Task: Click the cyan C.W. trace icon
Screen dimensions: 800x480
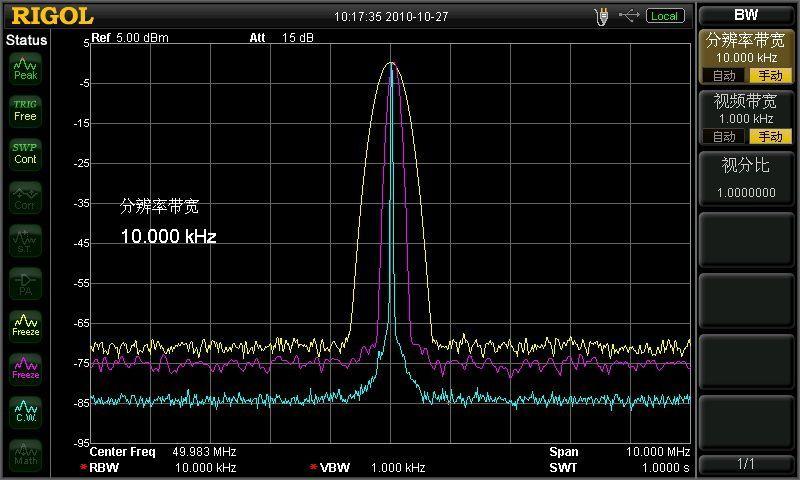Action: pyautogui.click(x=26, y=412)
